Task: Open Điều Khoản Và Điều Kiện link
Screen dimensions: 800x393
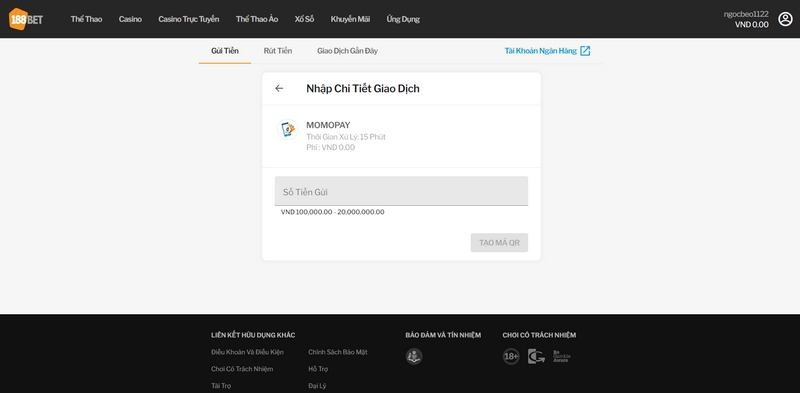Action: [x=247, y=352]
